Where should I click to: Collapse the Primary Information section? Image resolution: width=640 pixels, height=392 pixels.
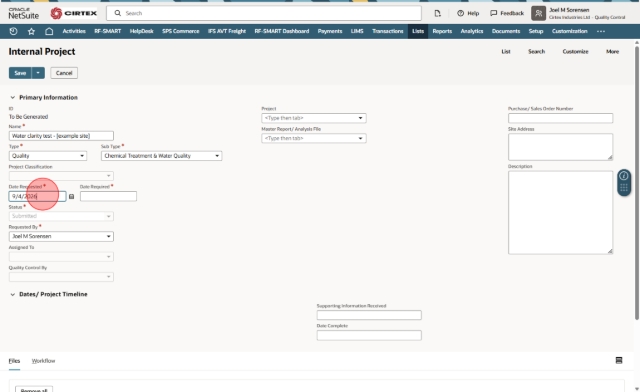(12, 98)
